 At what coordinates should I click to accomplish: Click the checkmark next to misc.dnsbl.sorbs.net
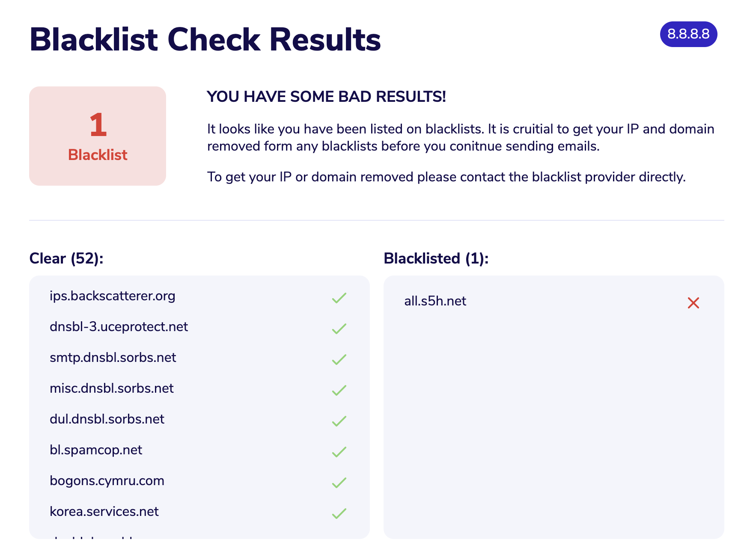click(x=339, y=391)
